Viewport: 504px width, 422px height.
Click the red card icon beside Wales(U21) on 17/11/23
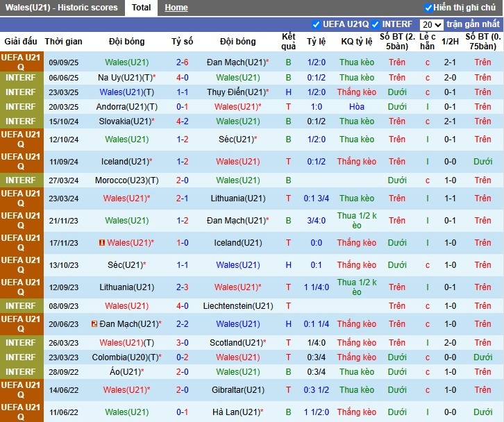point(101,243)
